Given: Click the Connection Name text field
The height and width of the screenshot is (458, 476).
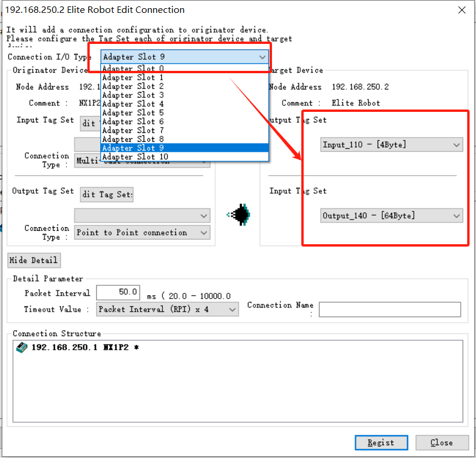Looking at the screenshot, I should coord(390,309).
